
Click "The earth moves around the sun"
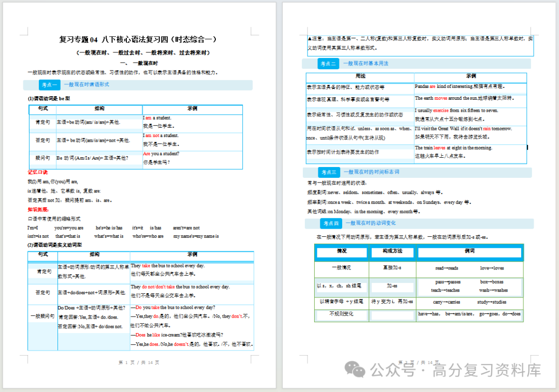click(x=446, y=98)
